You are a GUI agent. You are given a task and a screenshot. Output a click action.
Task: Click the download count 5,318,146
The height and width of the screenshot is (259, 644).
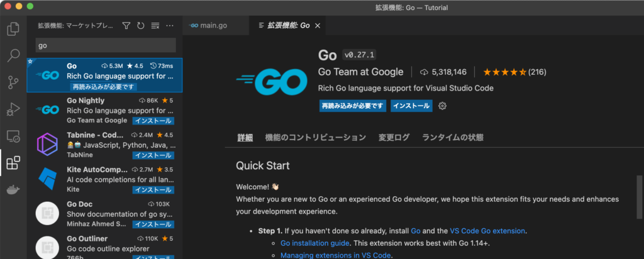click(x=443, y=72)
